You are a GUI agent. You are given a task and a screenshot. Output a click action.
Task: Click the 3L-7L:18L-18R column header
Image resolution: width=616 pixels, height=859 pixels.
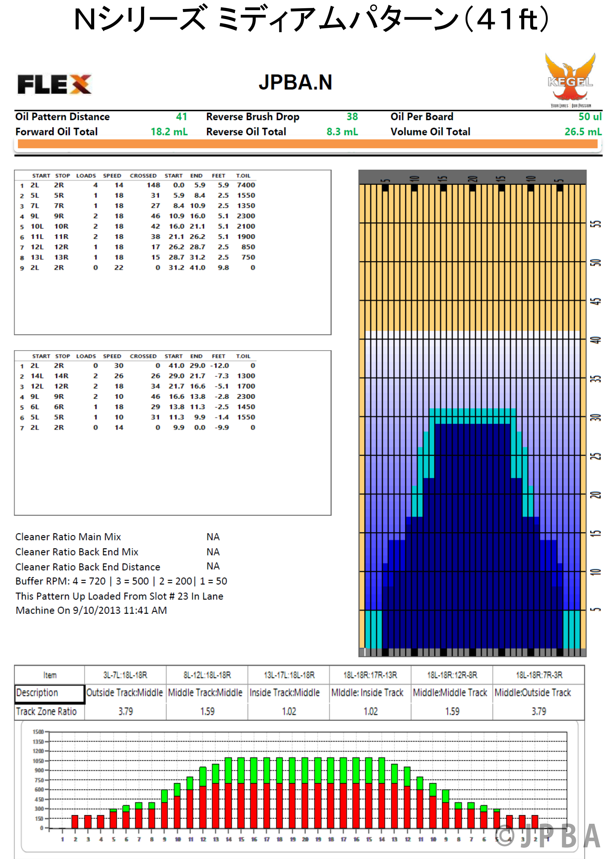[125, 675]
